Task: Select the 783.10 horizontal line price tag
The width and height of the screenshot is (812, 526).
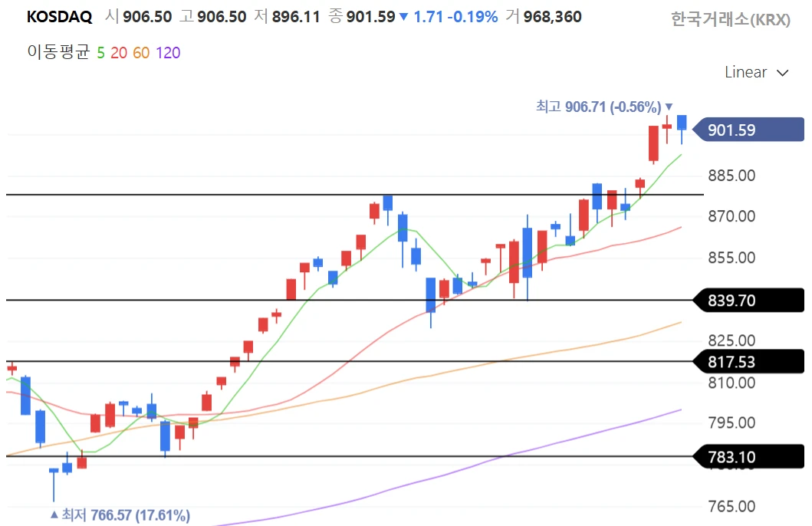Action: 741,458
